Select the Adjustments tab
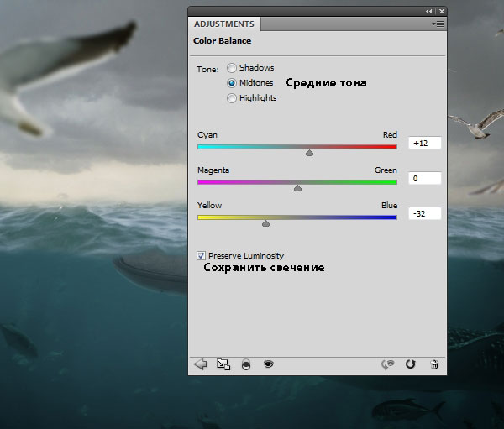This screenshot has width=504, height=429. pyautogui.click(x=224, y=24)
